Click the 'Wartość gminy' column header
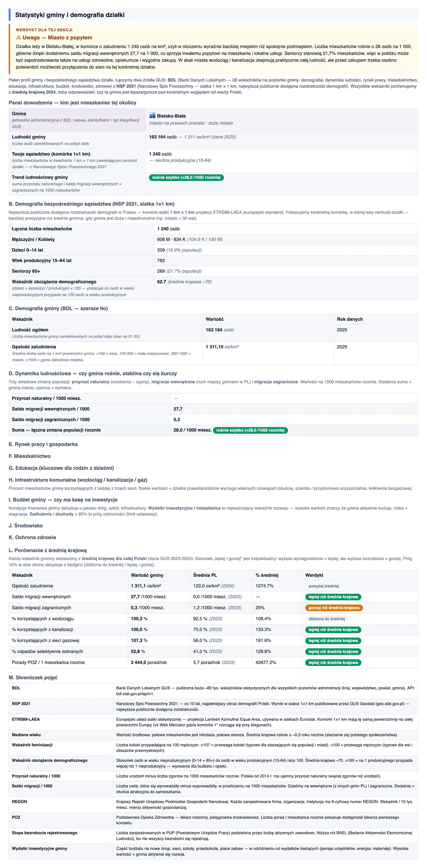 pyautogui.click(x=147, y=575)
